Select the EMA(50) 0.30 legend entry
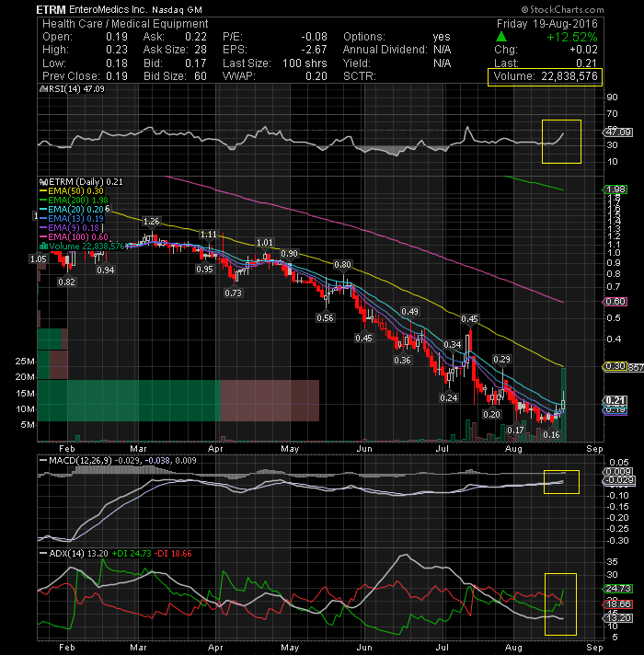Image resolution: width=644 pixels, height=655 pixels. pos(72,191)
